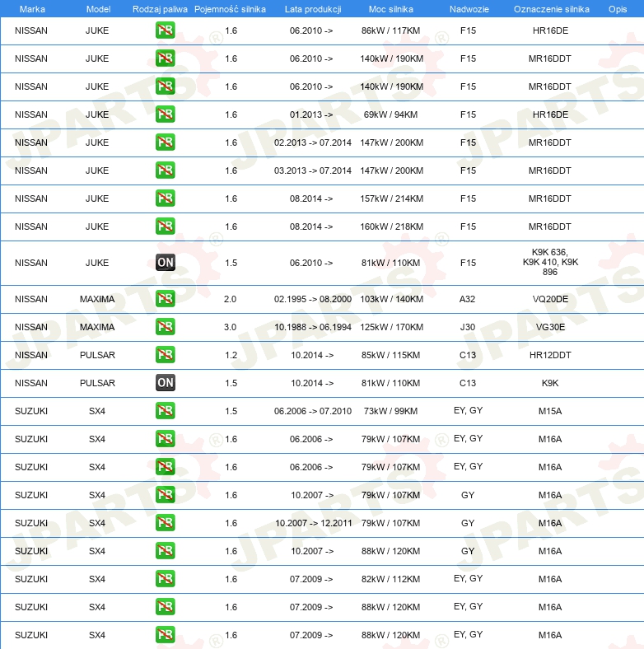Select the J30 body code cell
644x649 pixels.
tap(468, 328)
